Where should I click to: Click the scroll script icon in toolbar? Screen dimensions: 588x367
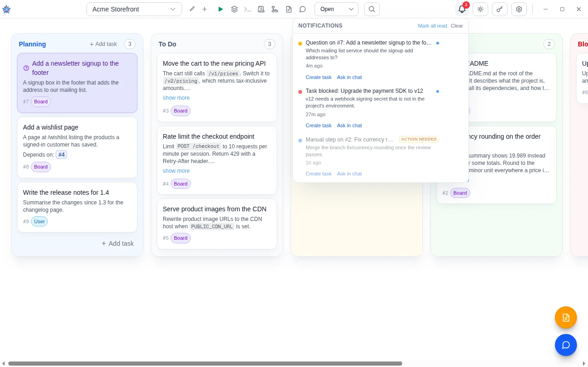[261, 9]
